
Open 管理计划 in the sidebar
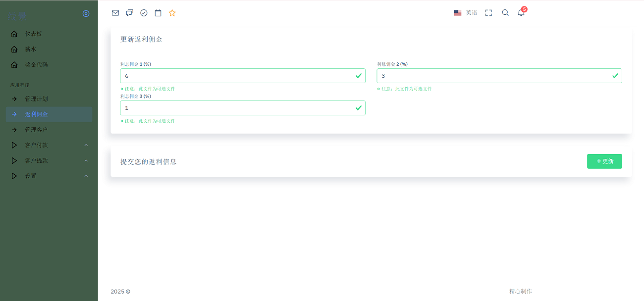pos(36,99)
